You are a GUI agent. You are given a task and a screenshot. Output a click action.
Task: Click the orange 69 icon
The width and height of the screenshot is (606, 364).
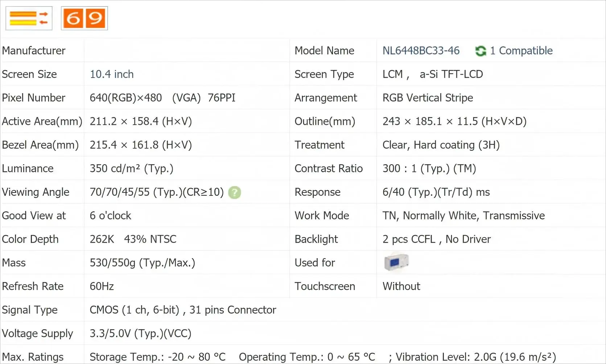click(84, 18)
